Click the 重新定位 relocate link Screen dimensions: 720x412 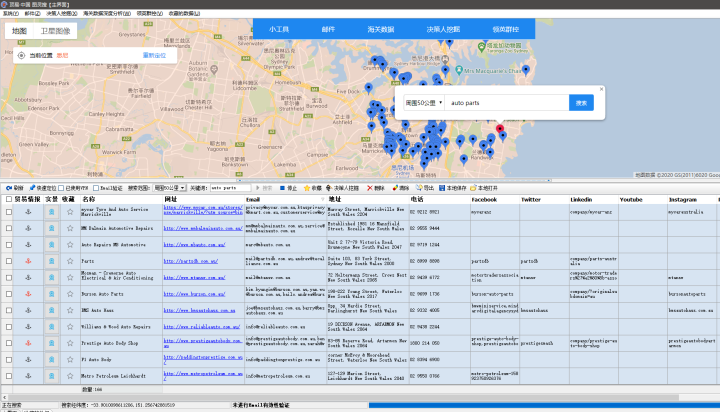(154, 56)
